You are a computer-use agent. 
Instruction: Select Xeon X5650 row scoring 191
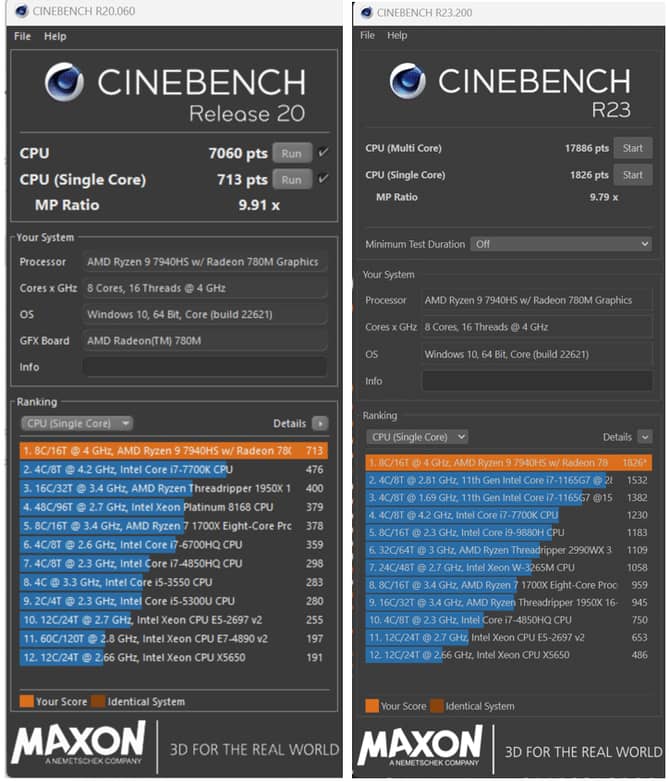pos(174,657)
